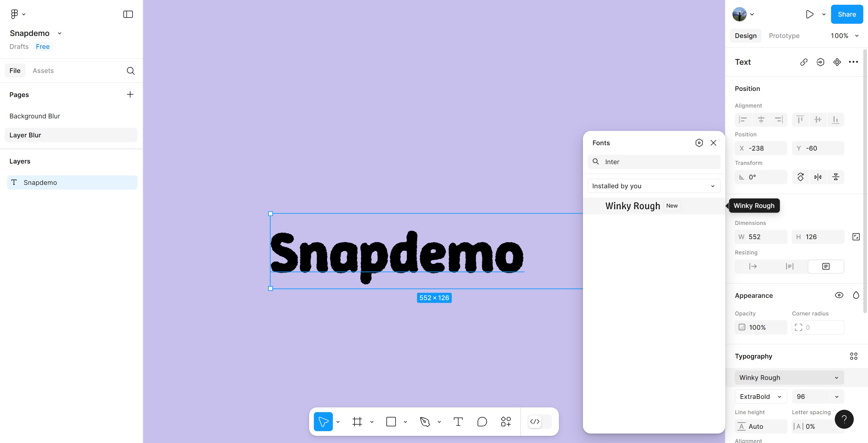Open ExtraBold font weight dropdown

pos(761,397)
